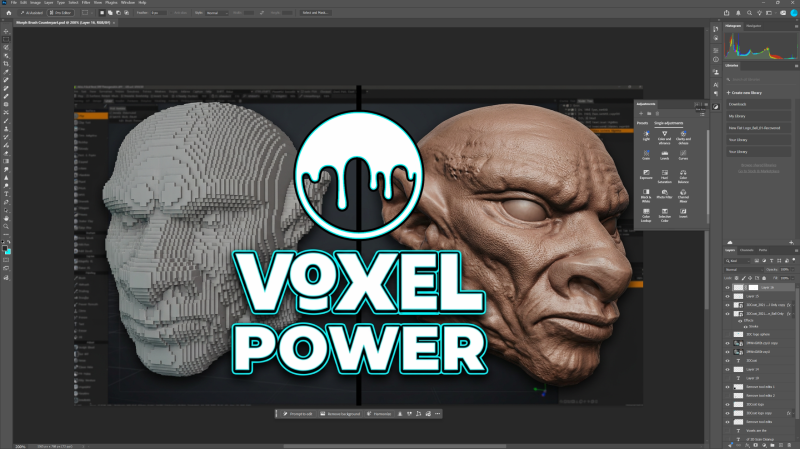The height and width of the screenshot is (449, 800).
Task: Click the foreground color swatch
Action: 5,248
